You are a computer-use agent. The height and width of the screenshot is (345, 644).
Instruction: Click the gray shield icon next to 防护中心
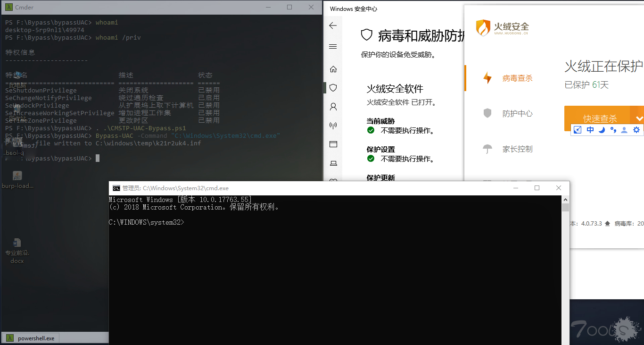487,113
